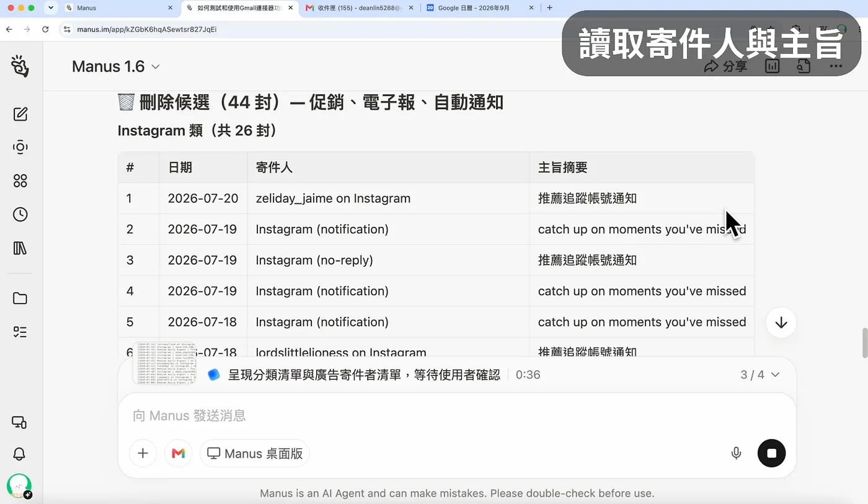Image resolution: width=868 pixels, height=504 pixels.
Task: Reload the page in the browser toolbar
Action: [x=45, y=29]
